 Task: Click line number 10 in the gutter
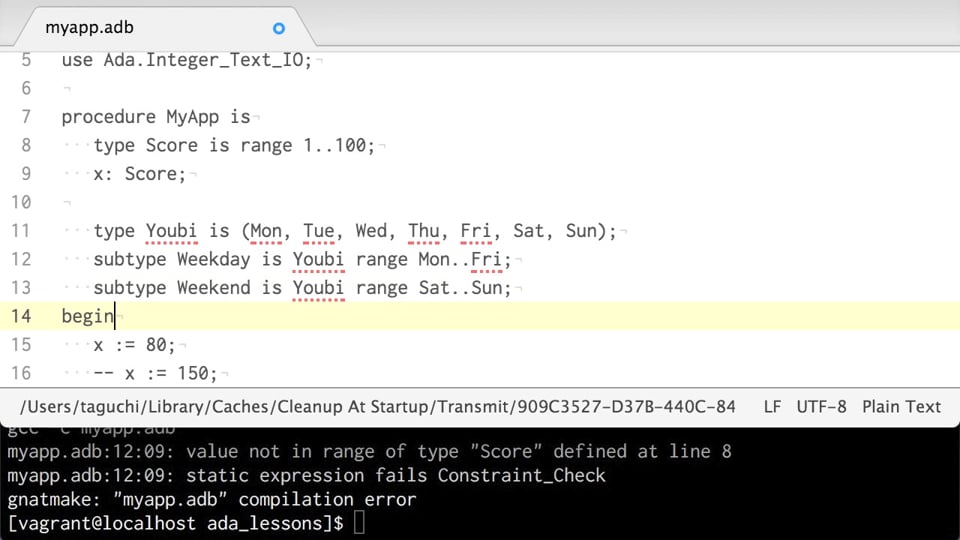tap(21, 202)
